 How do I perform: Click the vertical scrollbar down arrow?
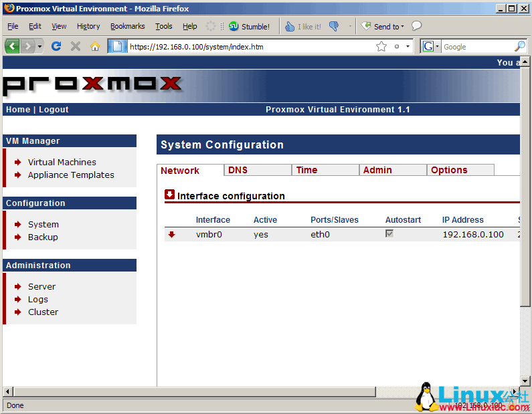click(x=525, y=381)
